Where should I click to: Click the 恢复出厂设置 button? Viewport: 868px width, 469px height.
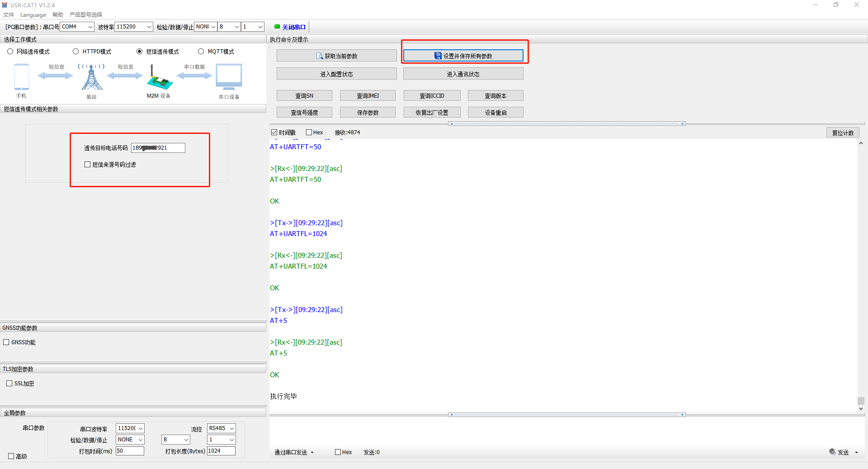pyautogui.click(x=432, y=113)
